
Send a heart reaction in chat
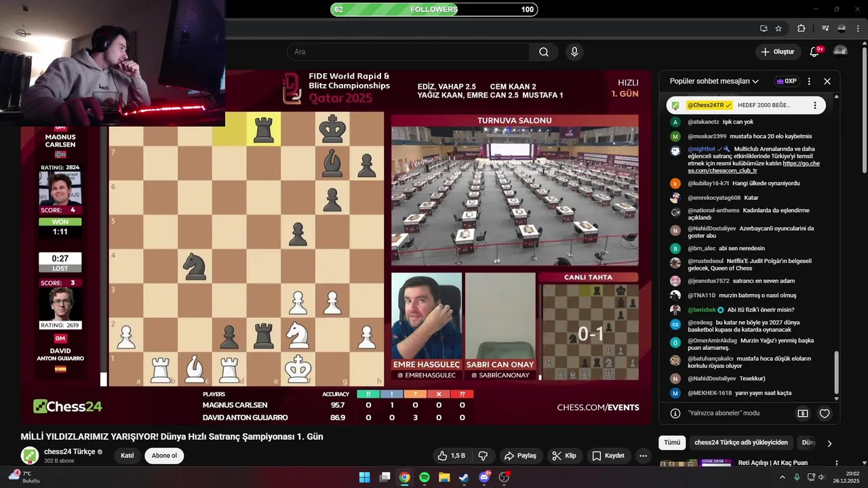[x=825, y=413]
